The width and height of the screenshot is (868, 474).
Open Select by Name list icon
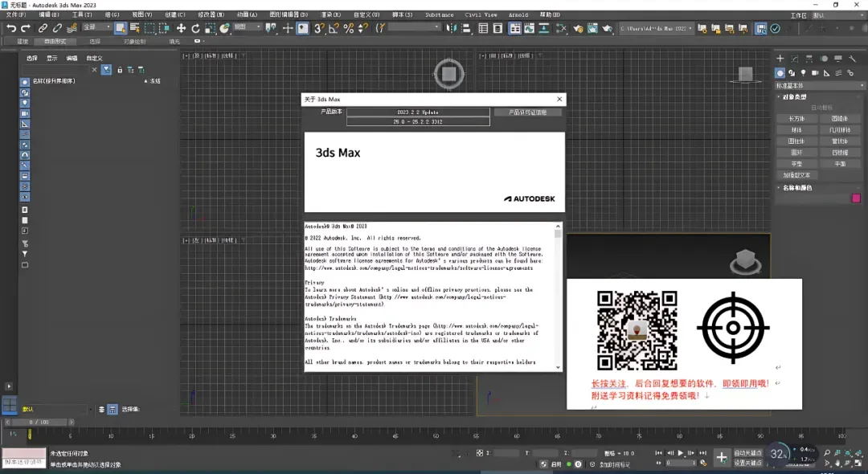pos(134,28)
